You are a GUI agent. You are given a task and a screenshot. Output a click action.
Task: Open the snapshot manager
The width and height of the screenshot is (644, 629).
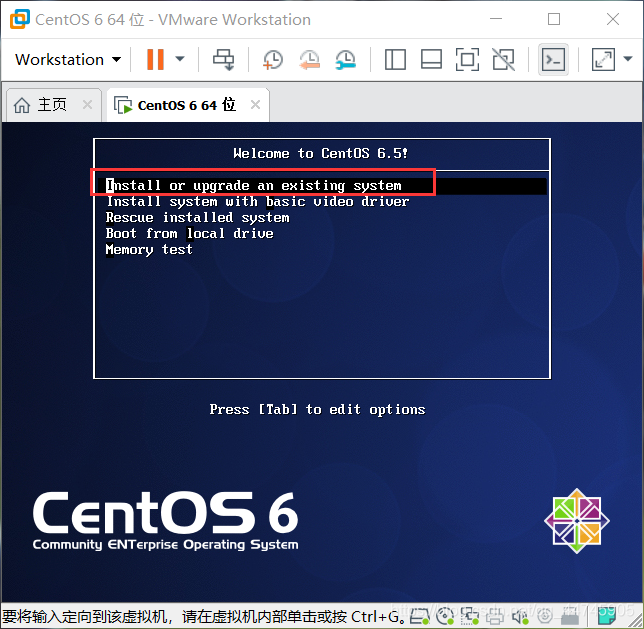coord(345,60)
